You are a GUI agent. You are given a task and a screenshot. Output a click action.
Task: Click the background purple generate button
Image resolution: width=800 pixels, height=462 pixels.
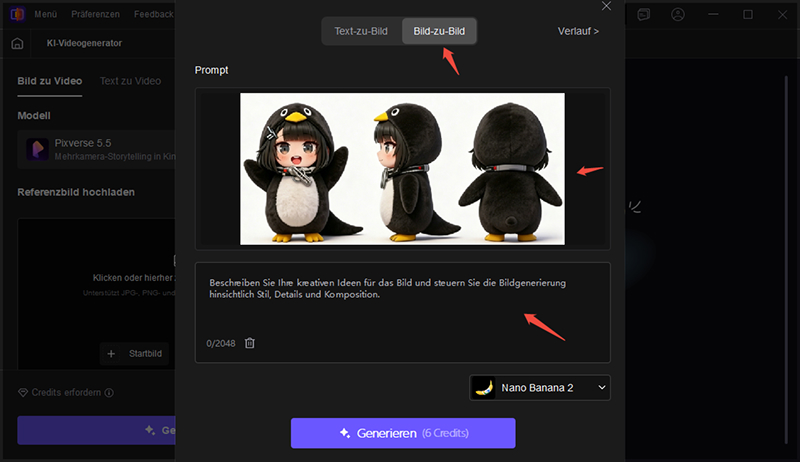pos(96,430)
